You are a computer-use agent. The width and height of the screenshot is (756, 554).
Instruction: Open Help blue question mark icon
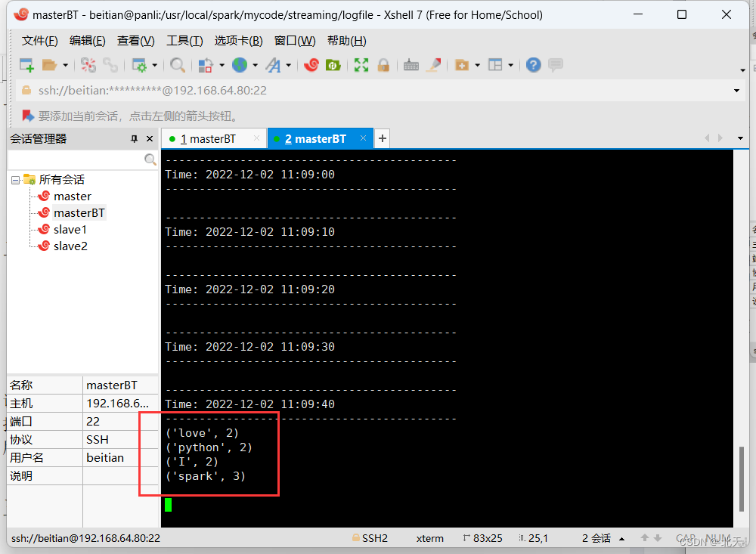click(x=533, y=64)
